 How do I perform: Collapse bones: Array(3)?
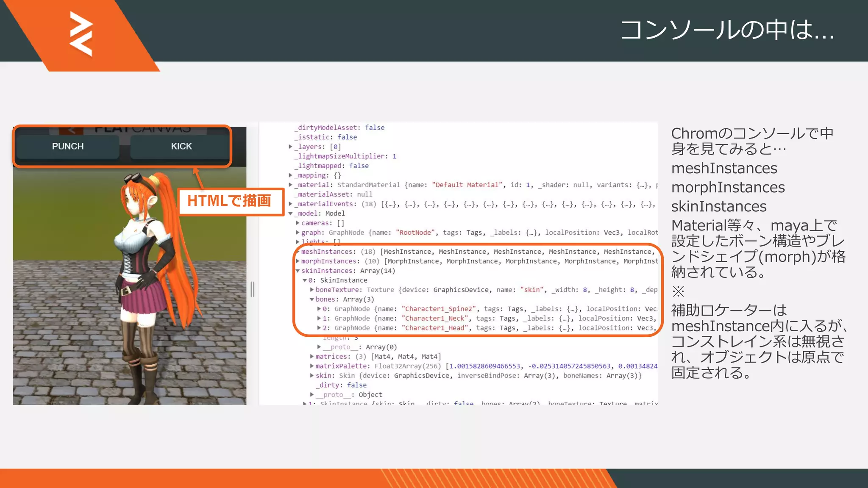[x=312, y=299]
